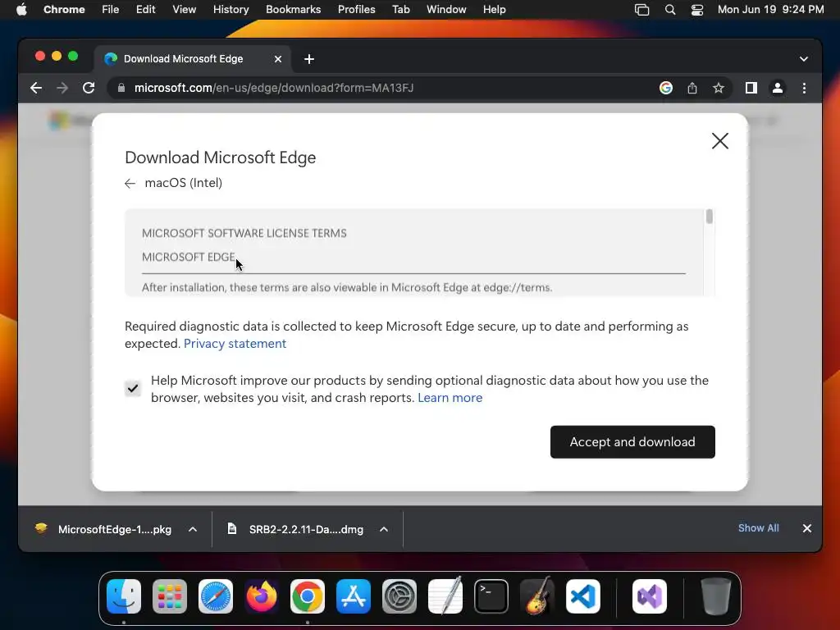Close the Download Microsoft Edge dialog

(x=720, y=141)
